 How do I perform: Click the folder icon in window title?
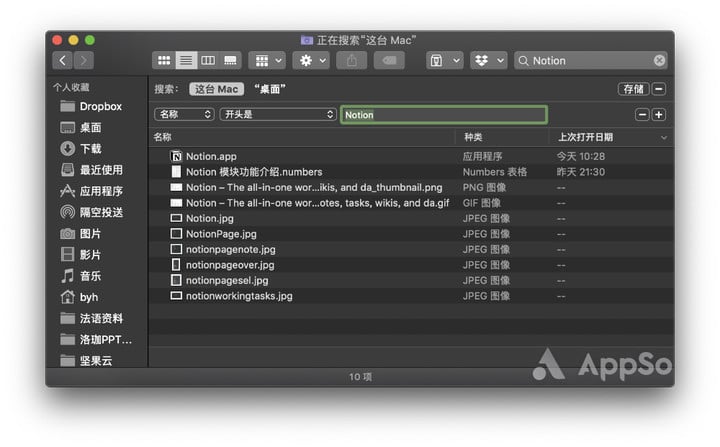pyautogui.click(x=307, y=40)
